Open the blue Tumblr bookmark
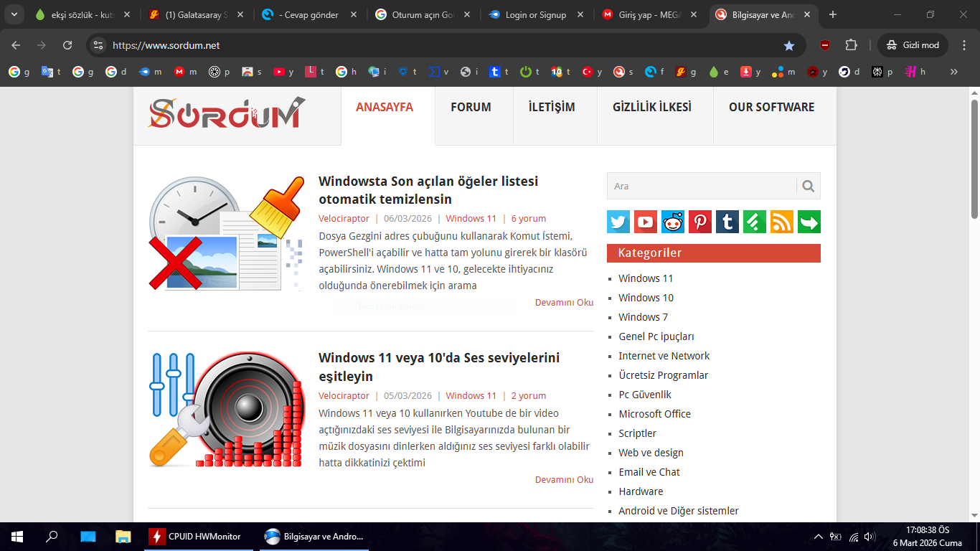The height and width of the screenshot is (551, 980). pos(499,72)
